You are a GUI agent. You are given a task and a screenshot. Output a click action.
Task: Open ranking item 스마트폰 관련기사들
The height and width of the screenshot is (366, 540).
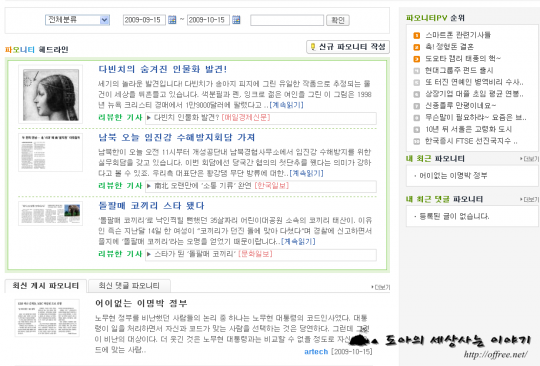click(x=458, y=35)
